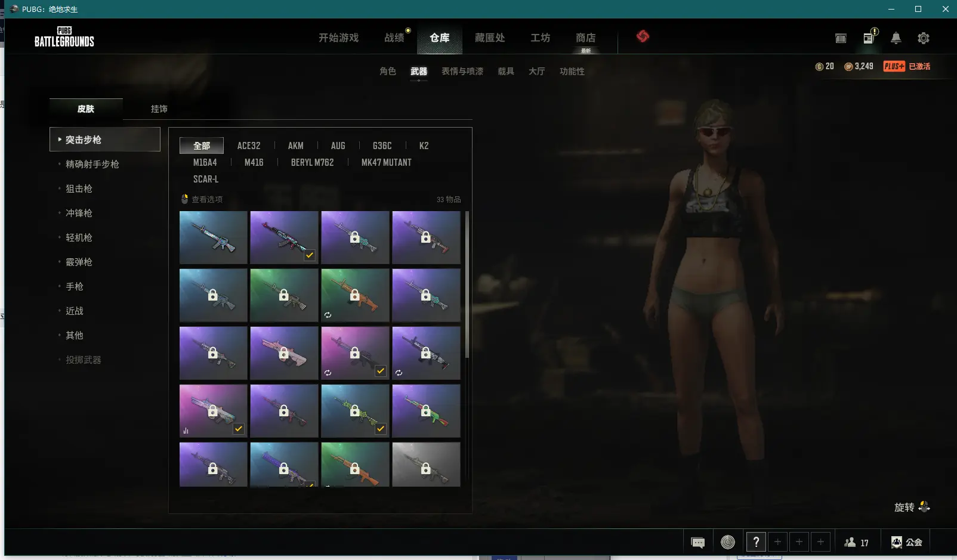Open the friends list showing 17
957x560 pixels.
(857, 542)
